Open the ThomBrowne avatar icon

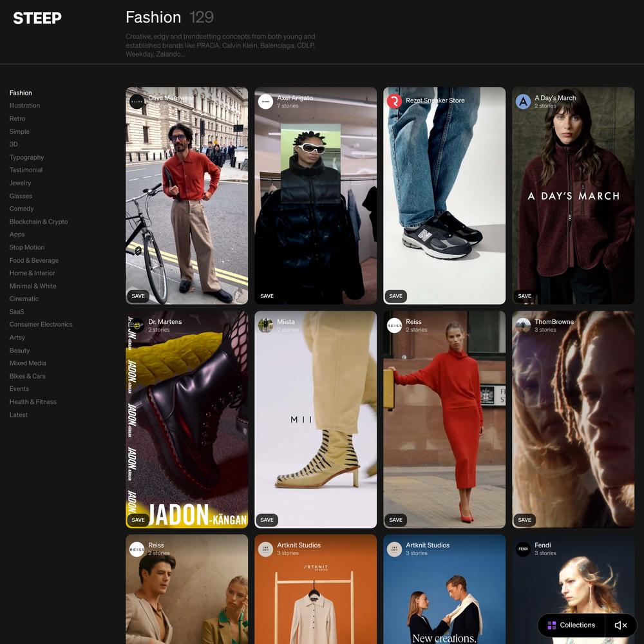tap(523, 325)
